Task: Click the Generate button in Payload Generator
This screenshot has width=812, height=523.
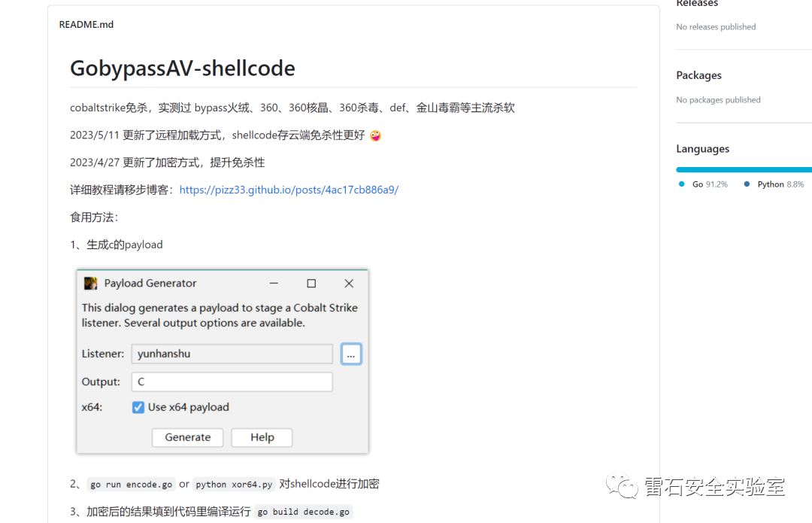Action: pos(187,437)
